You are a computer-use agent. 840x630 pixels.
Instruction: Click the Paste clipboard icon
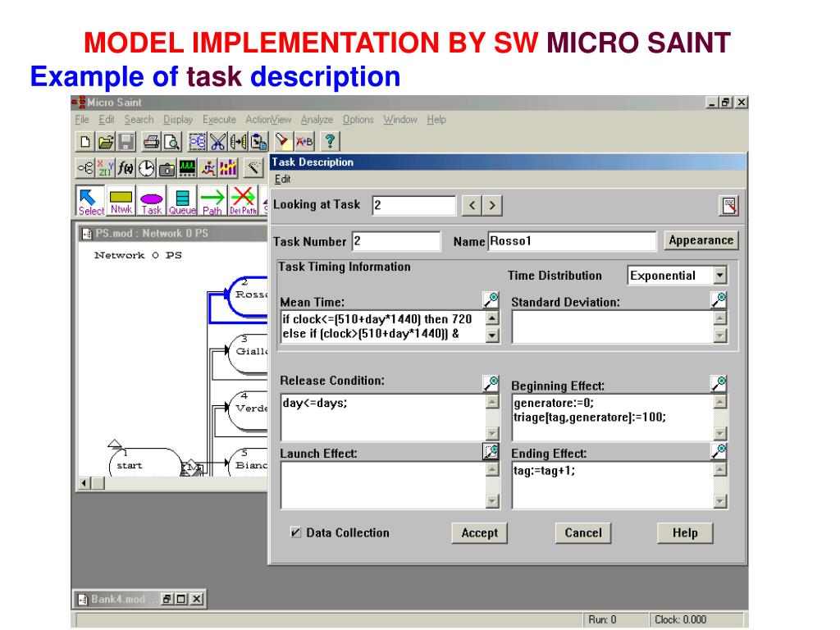(258, 142)
